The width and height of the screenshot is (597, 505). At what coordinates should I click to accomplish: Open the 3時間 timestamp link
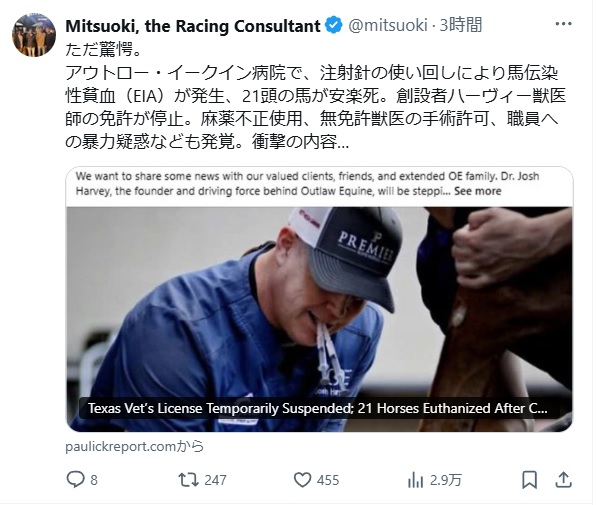[461, 25]
